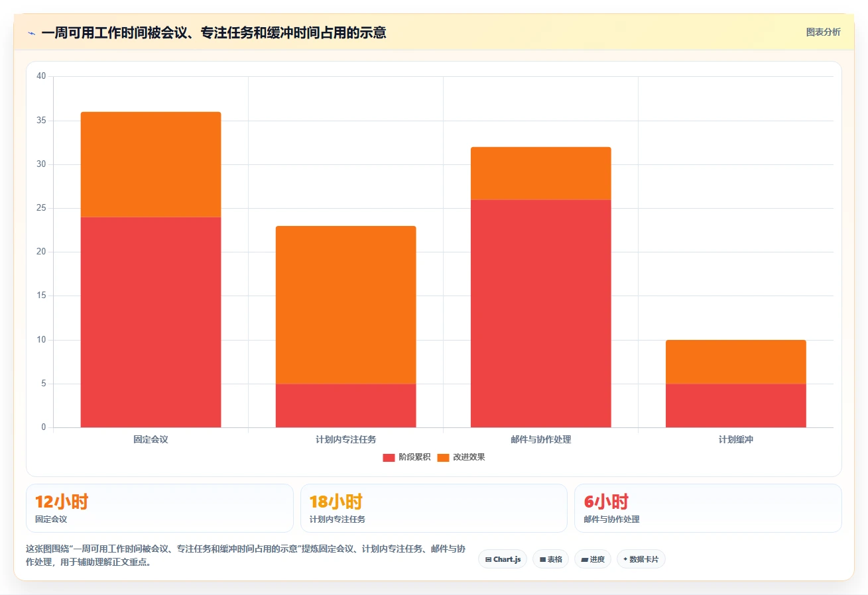Click the y-axis value 20
The height and width of the screenshot is (595, 868).
(41, 252)
